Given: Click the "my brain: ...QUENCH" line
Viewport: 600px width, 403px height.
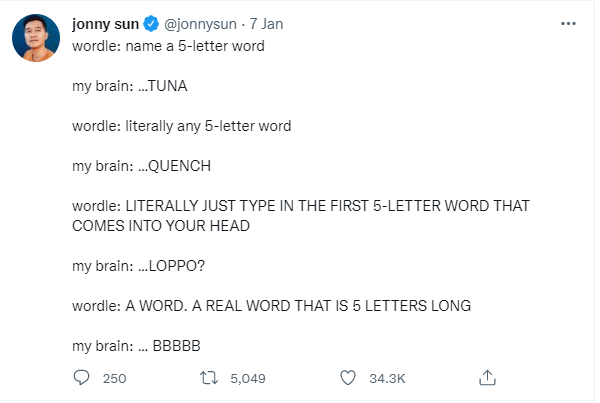Looking at the screenshot, I should point(141,166).
